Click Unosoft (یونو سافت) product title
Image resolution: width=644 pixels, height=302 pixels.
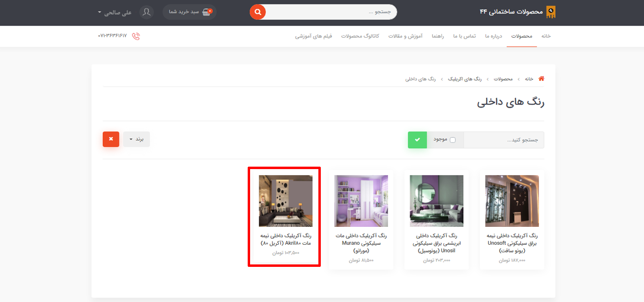click(512, 243)
